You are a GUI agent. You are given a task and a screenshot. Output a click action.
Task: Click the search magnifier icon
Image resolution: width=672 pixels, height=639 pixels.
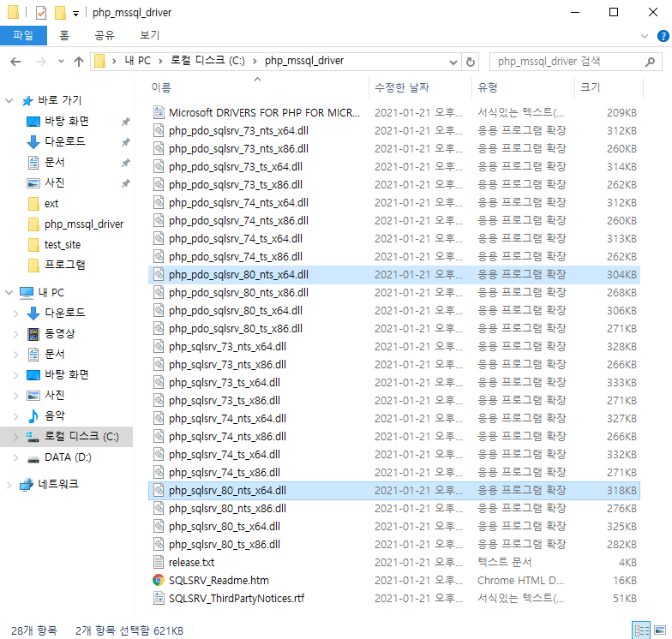(650, 62)
